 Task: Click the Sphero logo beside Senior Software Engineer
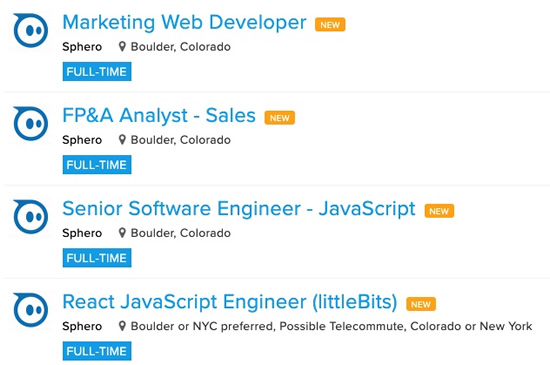31,217
